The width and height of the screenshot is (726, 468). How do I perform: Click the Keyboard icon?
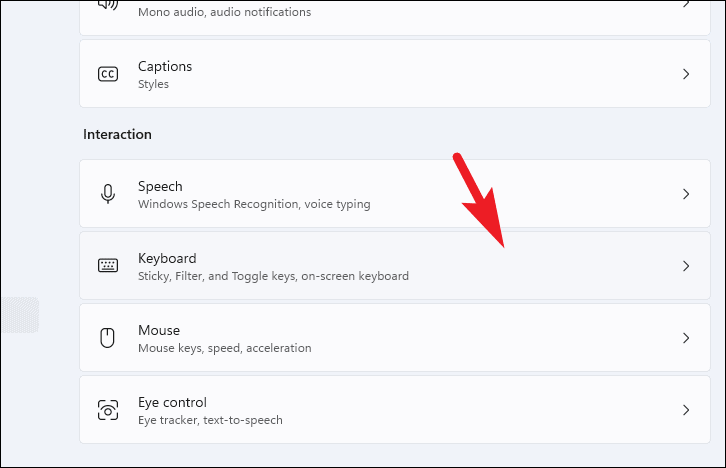coord(108,266)
